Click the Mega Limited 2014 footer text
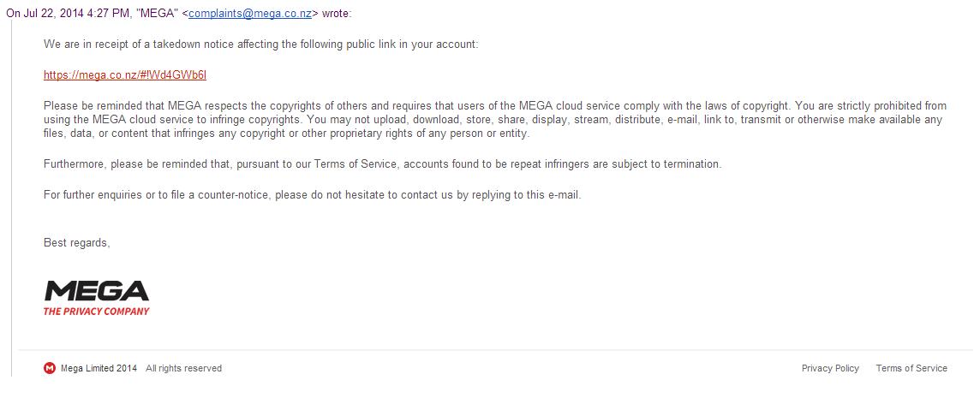The image size is (980, 398). [99, 368]
